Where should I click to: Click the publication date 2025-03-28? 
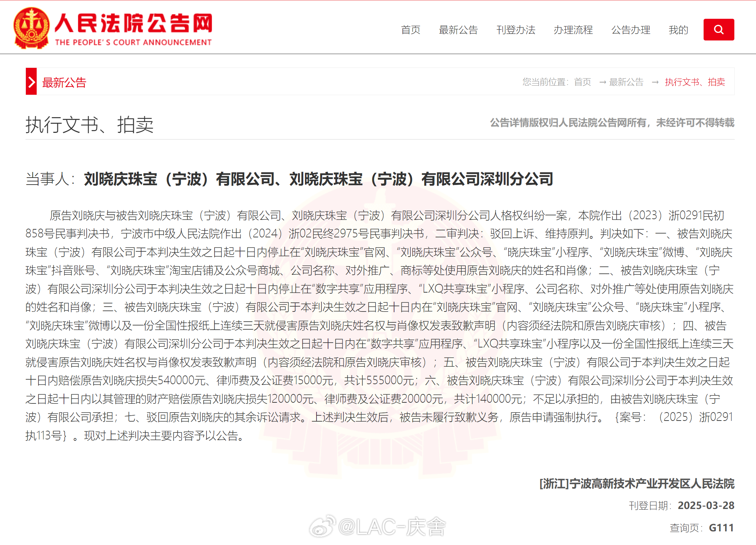[706, 505]
